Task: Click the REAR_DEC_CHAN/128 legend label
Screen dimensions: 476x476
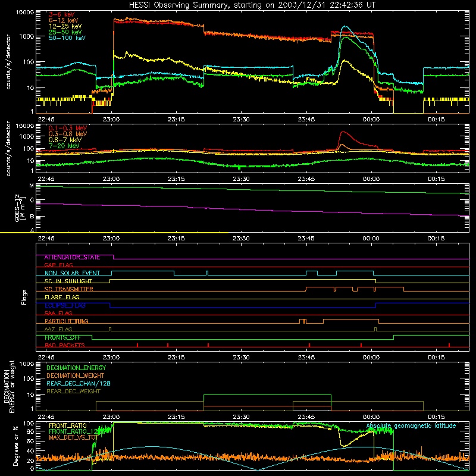Action: (79, 383)
